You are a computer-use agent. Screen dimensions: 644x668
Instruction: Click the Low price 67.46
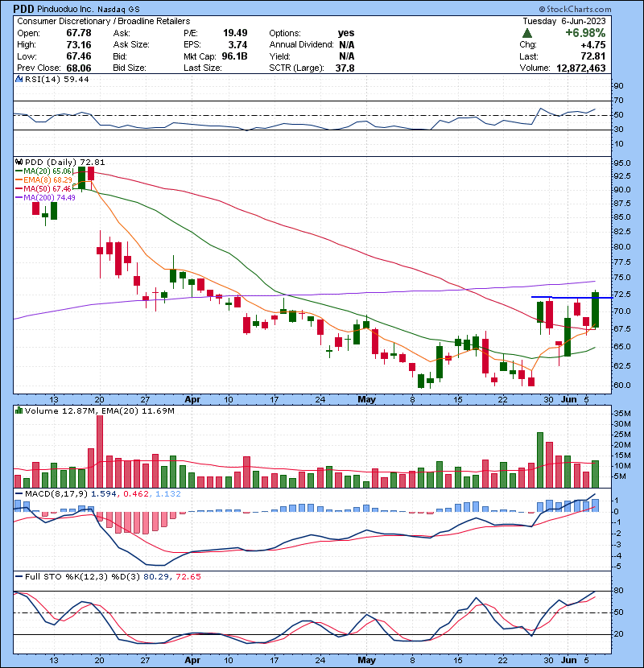coord(79,56)
